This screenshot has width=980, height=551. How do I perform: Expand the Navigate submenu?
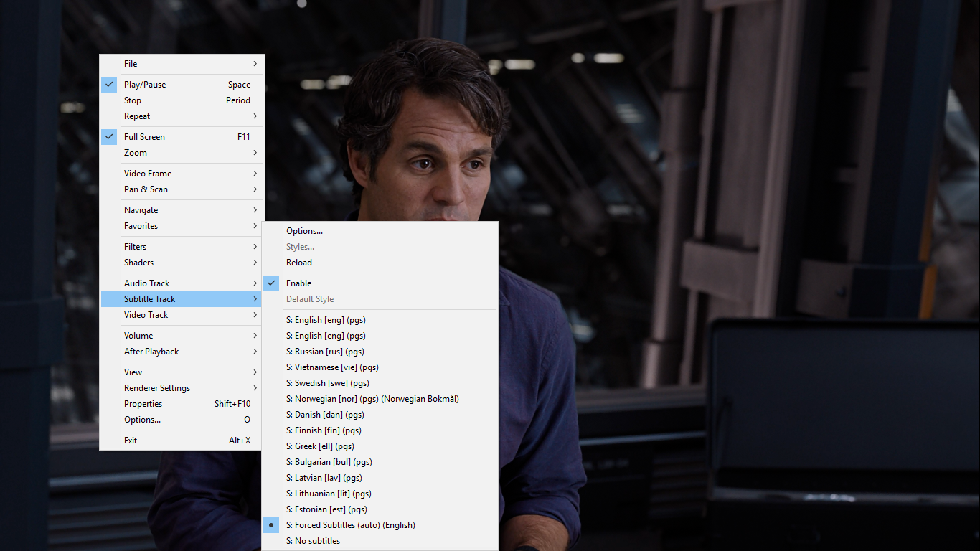pyautogui.click(x=182, y=210)
